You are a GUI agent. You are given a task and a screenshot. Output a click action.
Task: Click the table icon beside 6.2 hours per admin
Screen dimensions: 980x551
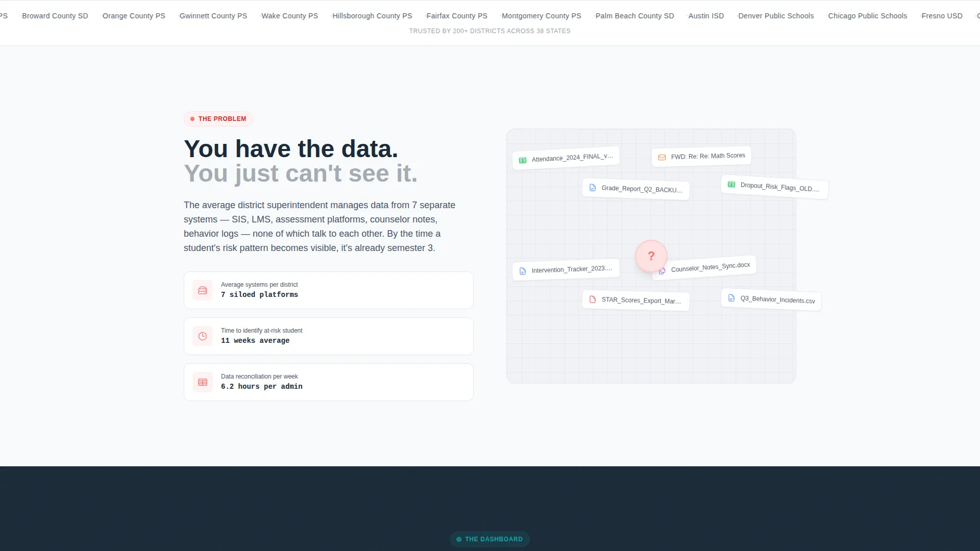[x=203, y=382]
